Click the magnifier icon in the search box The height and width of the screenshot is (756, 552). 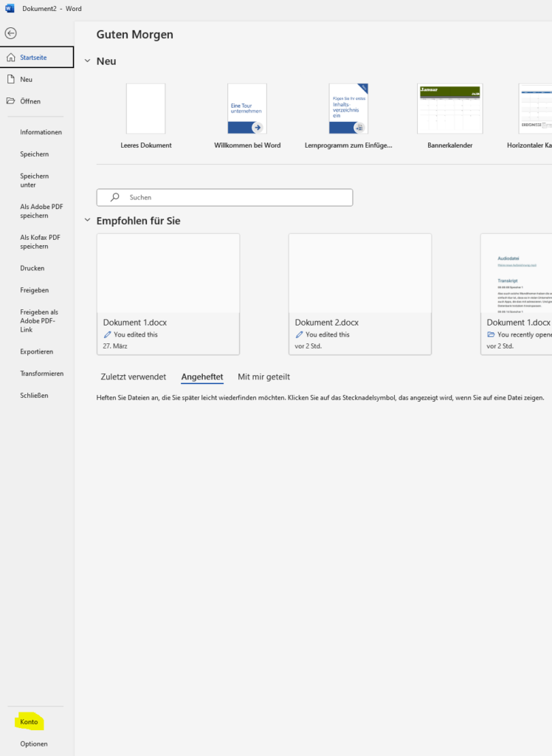pyautogui.click(x=114, y=197)
